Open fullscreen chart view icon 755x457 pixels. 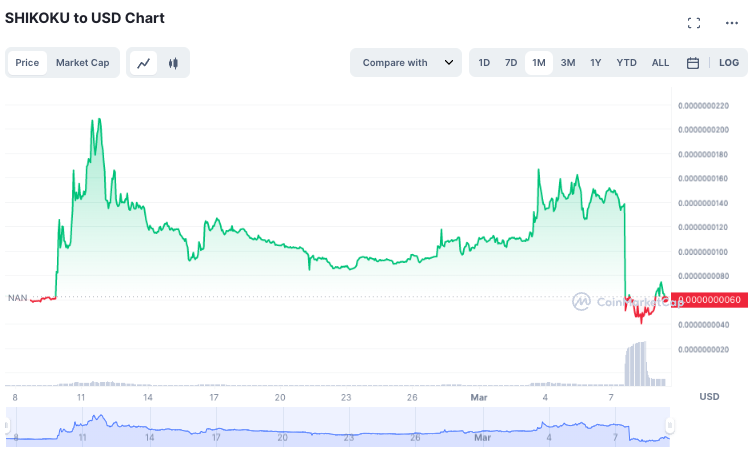694,23
